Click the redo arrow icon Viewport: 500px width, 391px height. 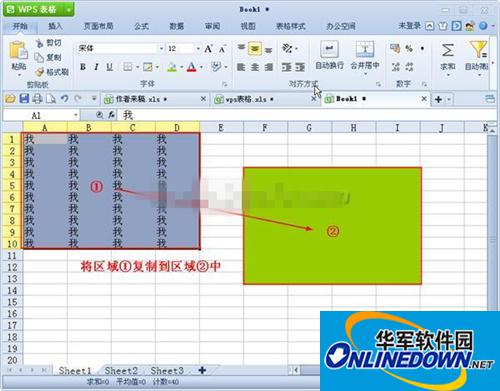click(78, 98)
